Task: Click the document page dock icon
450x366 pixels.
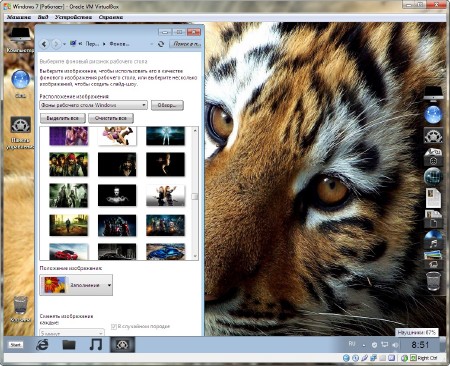Action: pos(433,198)
